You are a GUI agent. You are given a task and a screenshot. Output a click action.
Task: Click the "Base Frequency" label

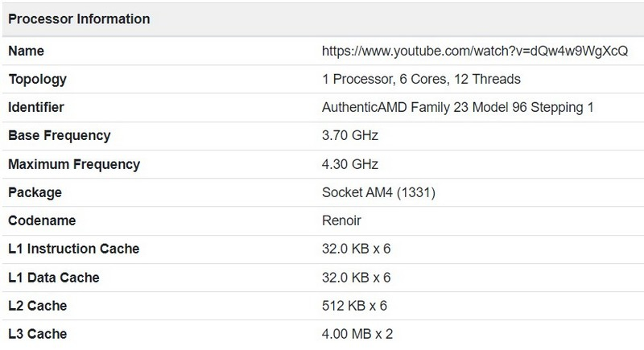click(59, 135)
